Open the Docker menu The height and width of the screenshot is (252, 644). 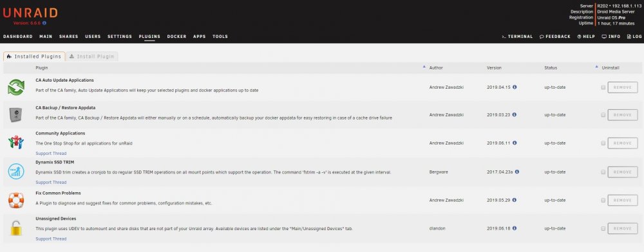(176, 37)
